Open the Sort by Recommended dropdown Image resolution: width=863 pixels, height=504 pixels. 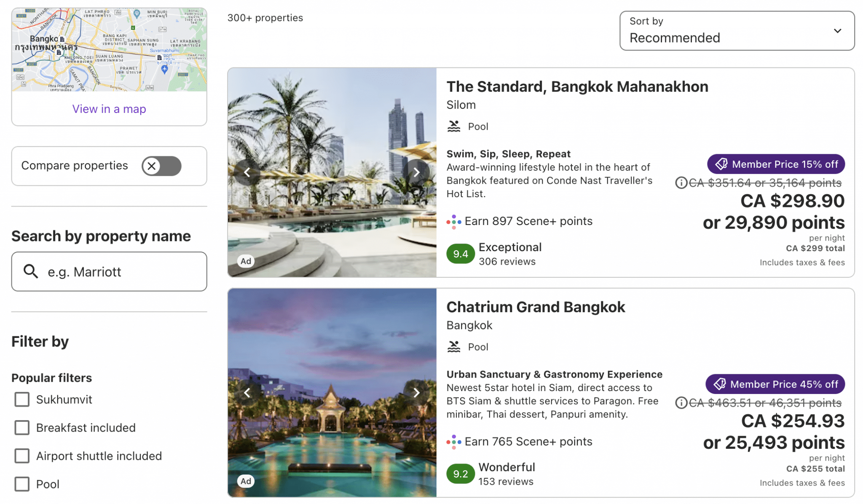point(737,30)
